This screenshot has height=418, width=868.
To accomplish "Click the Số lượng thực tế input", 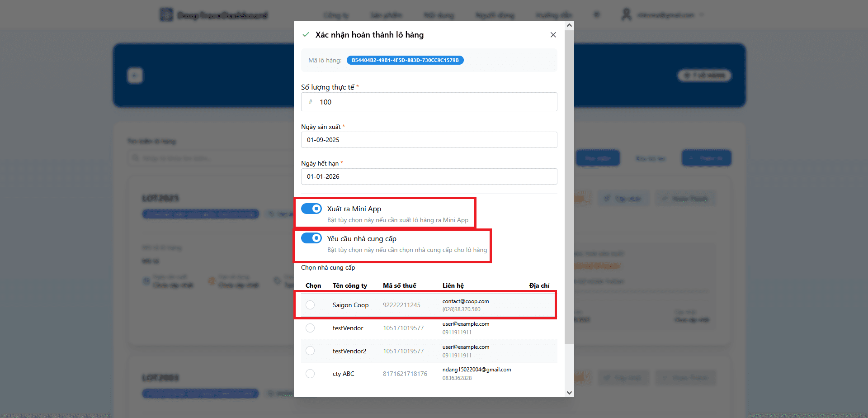I will tap(434, 102).
